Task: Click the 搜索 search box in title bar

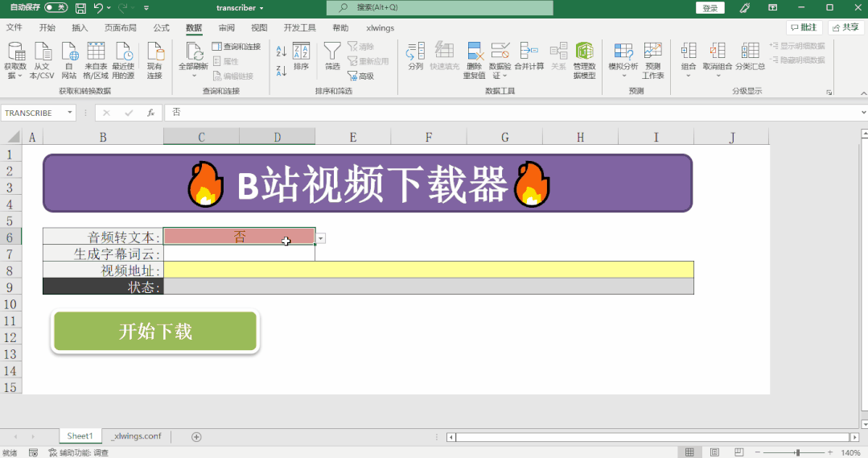Action: click(x=439, y=8)
